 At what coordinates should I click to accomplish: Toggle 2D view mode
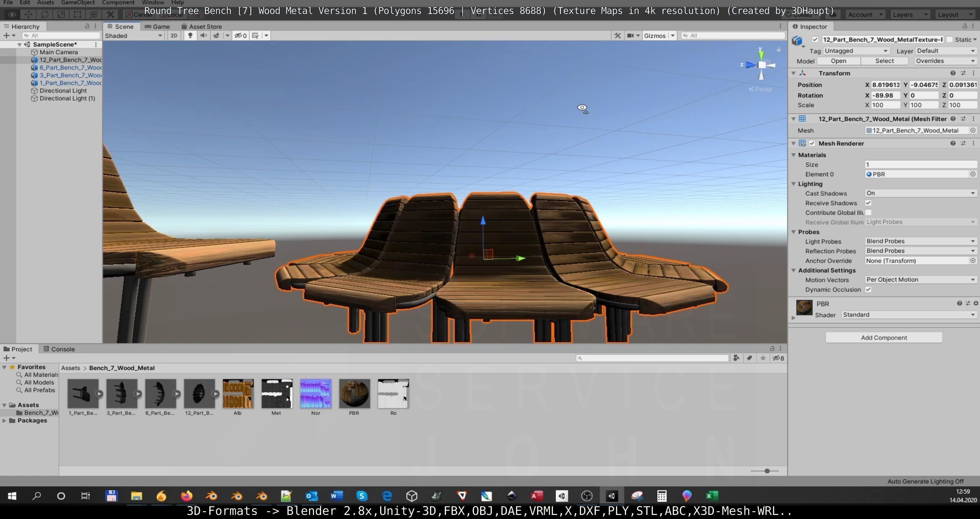click(174, 35)
